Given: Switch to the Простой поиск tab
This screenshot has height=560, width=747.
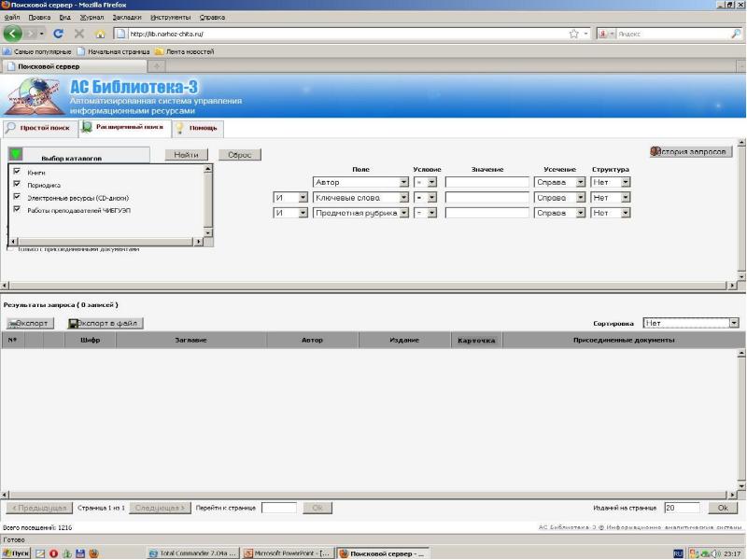Looking at the screenshot, I should 39,128.
